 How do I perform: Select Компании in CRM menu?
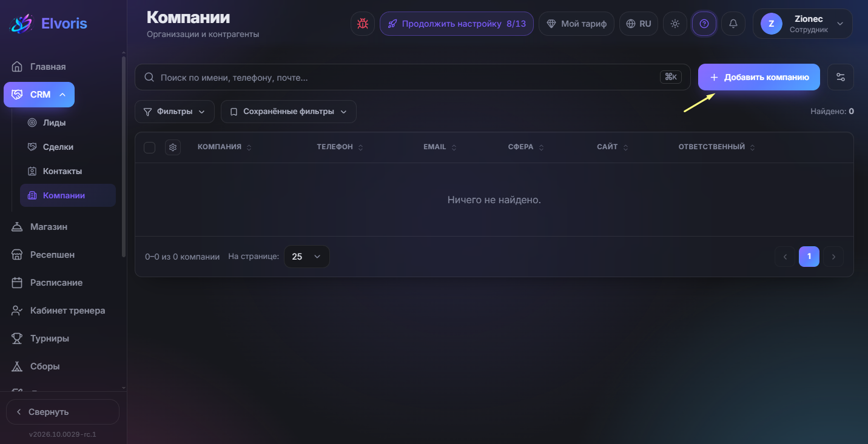point(68,195)
